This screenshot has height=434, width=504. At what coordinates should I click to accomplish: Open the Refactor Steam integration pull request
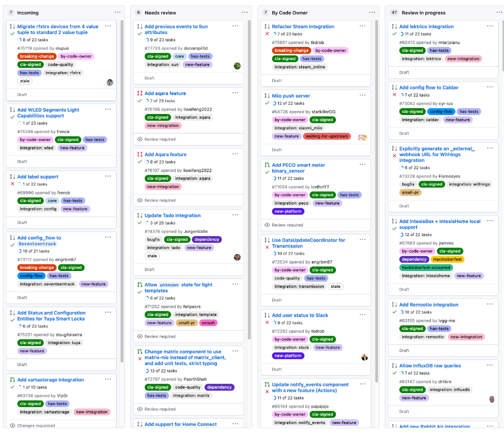pyautogui.click(x=303, y=26)
